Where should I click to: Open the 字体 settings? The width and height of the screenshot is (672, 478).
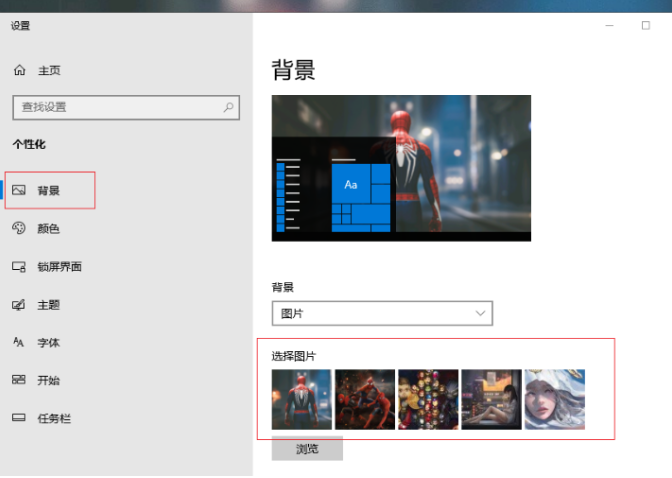(x=48, y=343)
